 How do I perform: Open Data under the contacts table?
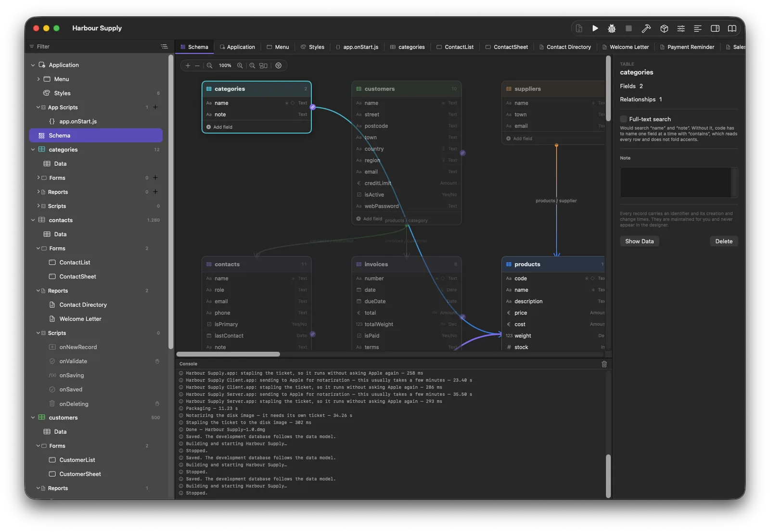(x=60, y=234)
